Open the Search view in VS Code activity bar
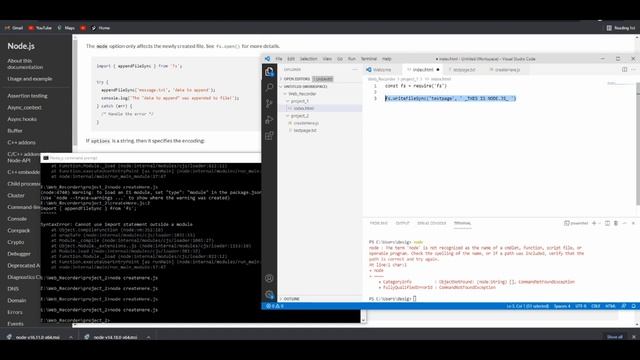The width and height of the screenshot is (640, 360). tap(269, 87)
